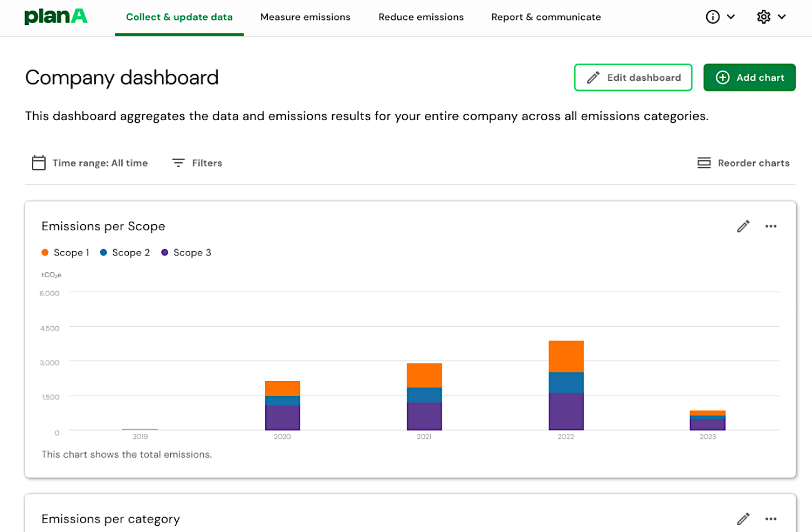This screenshot has width=812, height=532.
Task: Open the Filters panel
Action: tap(197, 163)
